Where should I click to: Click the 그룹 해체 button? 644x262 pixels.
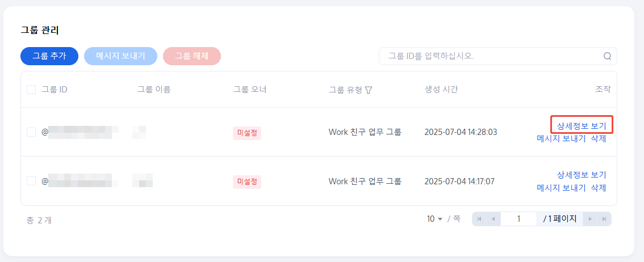pyautogui.click(x=191, y=56)
